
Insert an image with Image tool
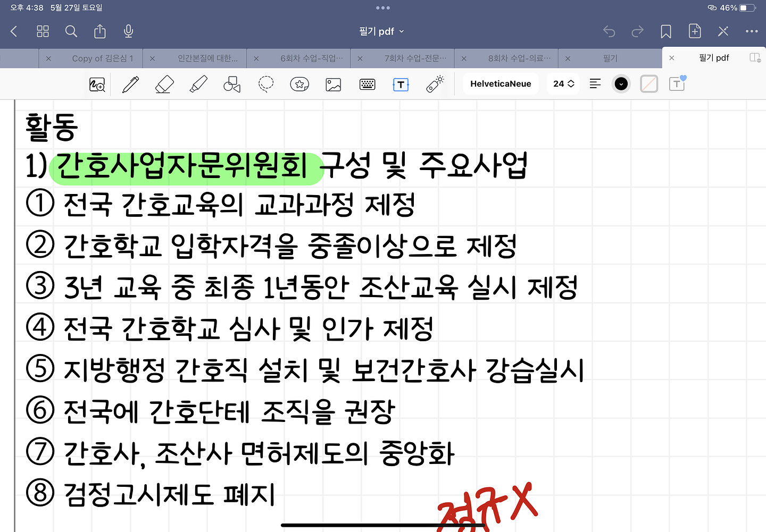point(334,85)
